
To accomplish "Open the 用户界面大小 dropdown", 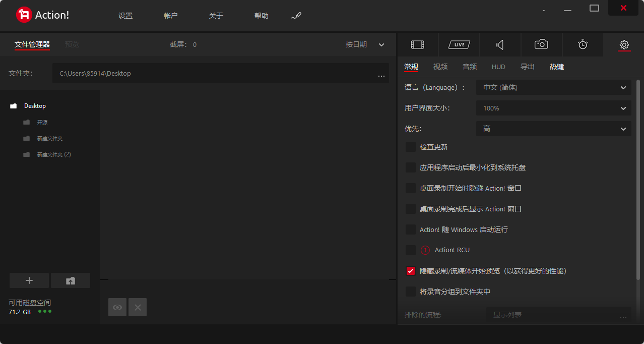I will click(553, 107).
